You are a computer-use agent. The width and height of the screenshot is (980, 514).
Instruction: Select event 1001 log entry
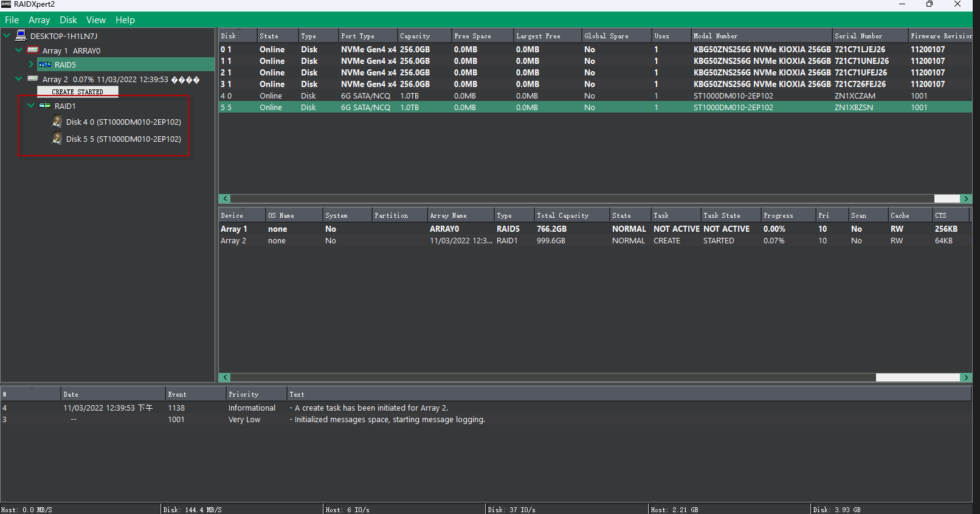(x=486, y=419)
